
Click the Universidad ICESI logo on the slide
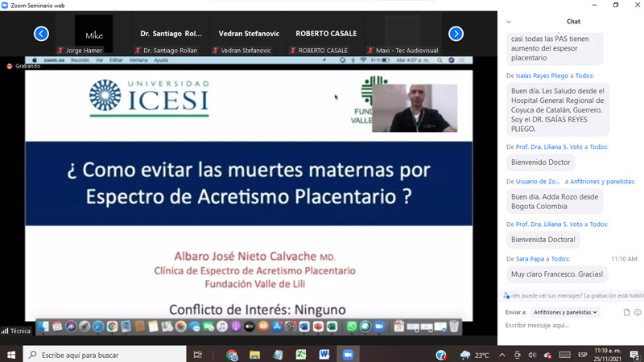coord(149,97)
